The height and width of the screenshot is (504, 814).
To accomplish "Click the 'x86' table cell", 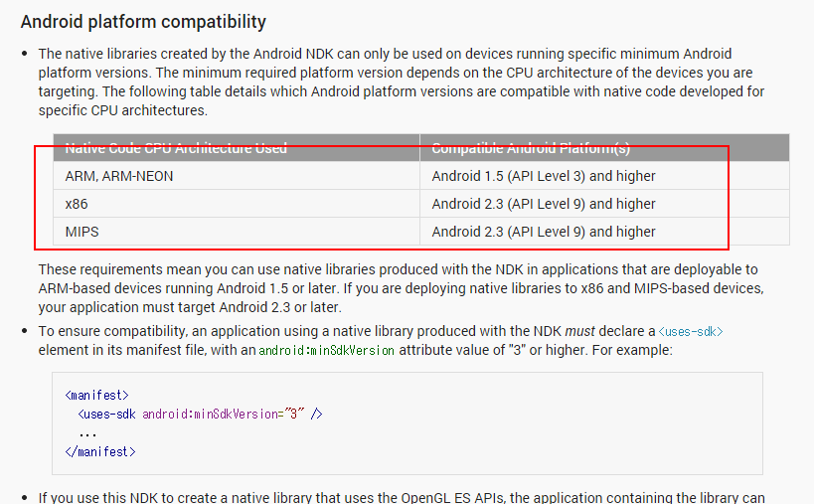I will coord(237,204).
